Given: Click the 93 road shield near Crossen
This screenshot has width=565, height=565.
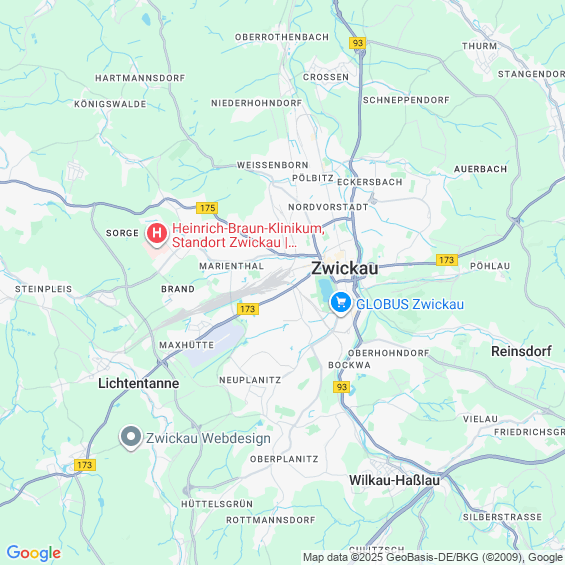Looking at the screenshot, I should [x=357, y=43].
